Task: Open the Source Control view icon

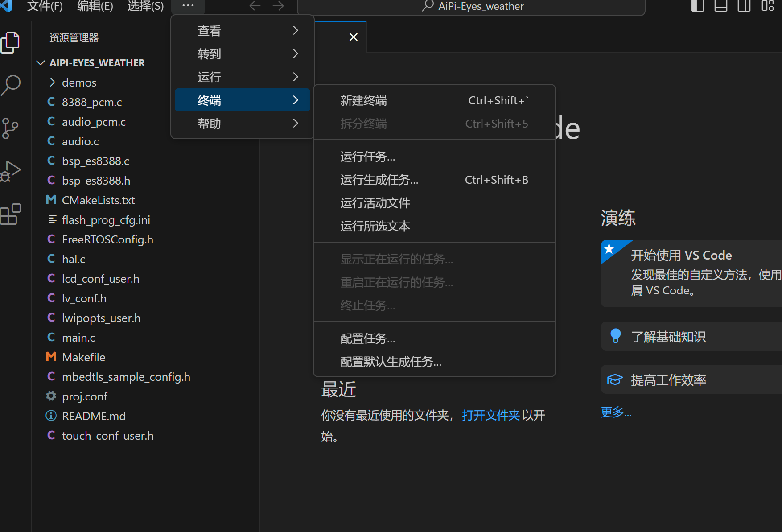Action: (x=10, y=128)
